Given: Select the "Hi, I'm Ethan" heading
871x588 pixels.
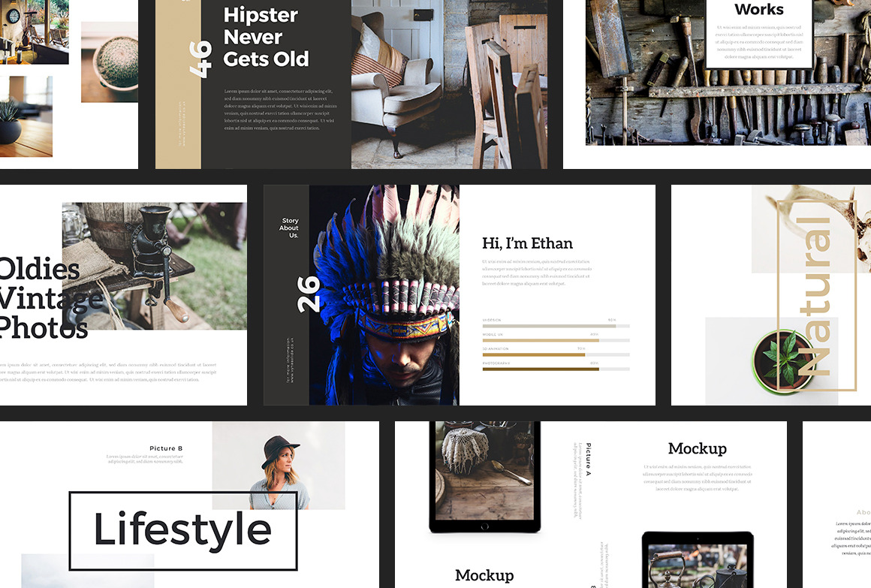Looking at the screenshot, I should (527, 243).
